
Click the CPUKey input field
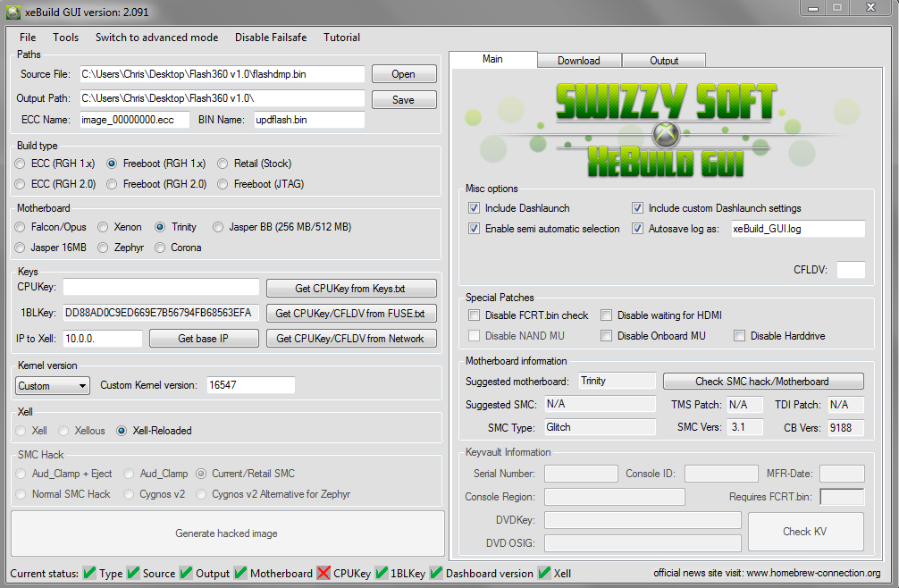[x=161, y=288]
